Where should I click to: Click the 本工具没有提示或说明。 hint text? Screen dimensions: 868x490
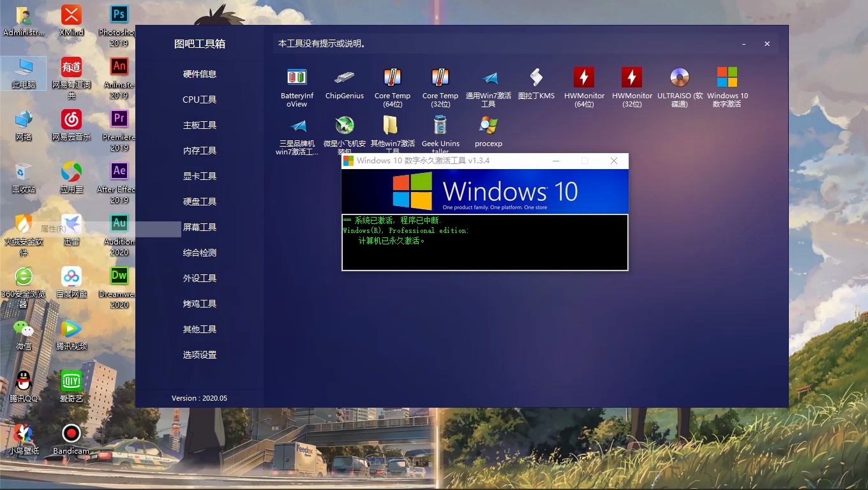click(x=322, y=44)
